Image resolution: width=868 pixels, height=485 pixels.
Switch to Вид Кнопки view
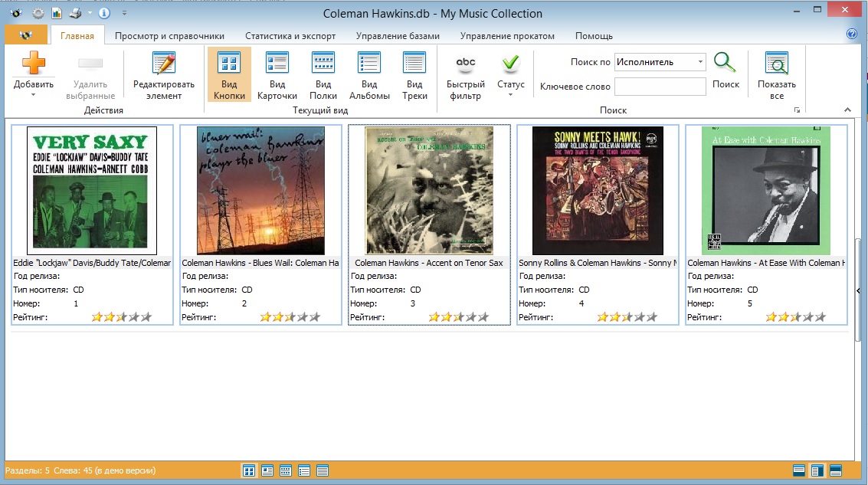tap(229, 75)
